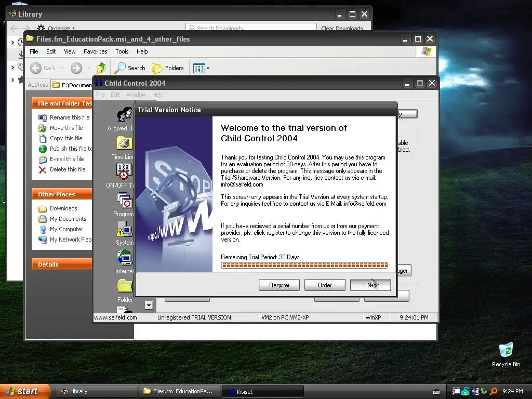Open Downloads in Other Places
Screen dimensions: 532x399
coord(63,208)
